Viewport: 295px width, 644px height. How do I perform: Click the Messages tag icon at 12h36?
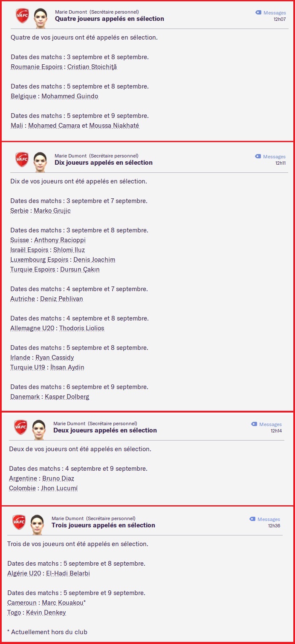[252, 519]
